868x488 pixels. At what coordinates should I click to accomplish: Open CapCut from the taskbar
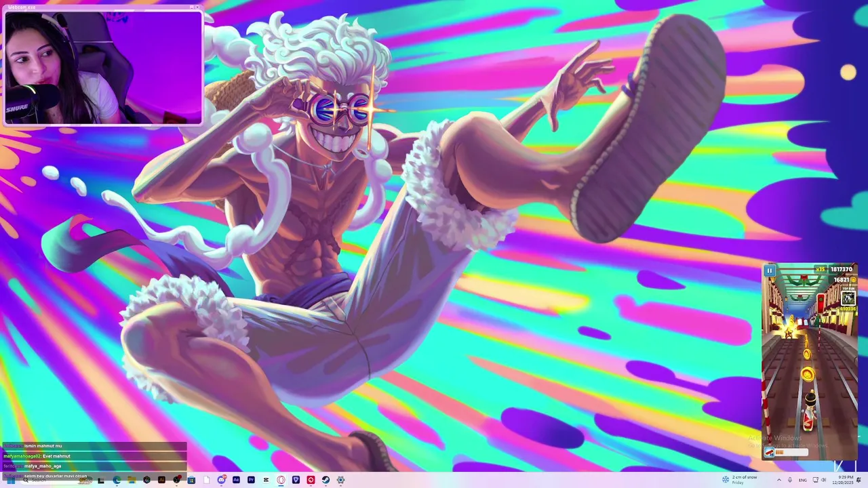266,480
